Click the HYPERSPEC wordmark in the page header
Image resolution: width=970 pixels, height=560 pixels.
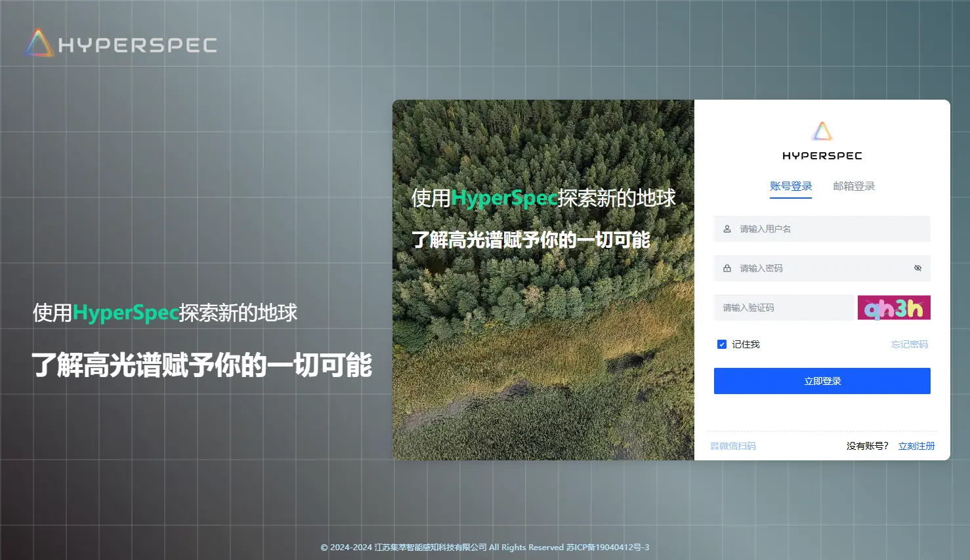tap(137, 45)
